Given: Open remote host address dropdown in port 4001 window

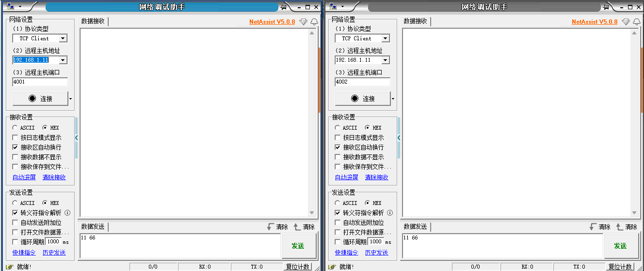Looking at the screenshot, I should [63, 60].
